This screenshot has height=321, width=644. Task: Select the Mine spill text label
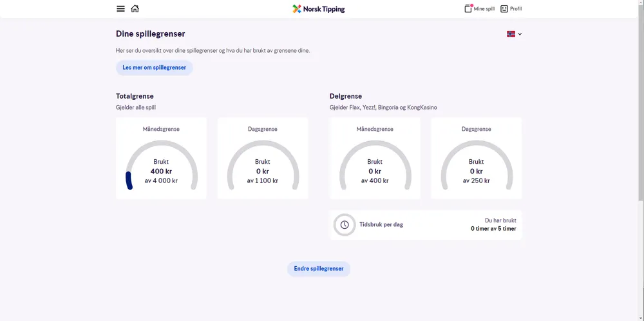(484, 9)
